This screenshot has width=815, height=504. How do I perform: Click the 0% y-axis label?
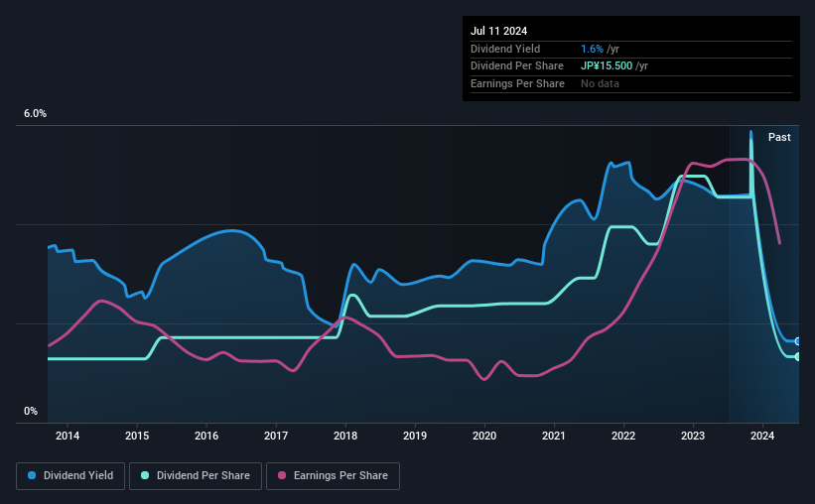tap(31, 411)
